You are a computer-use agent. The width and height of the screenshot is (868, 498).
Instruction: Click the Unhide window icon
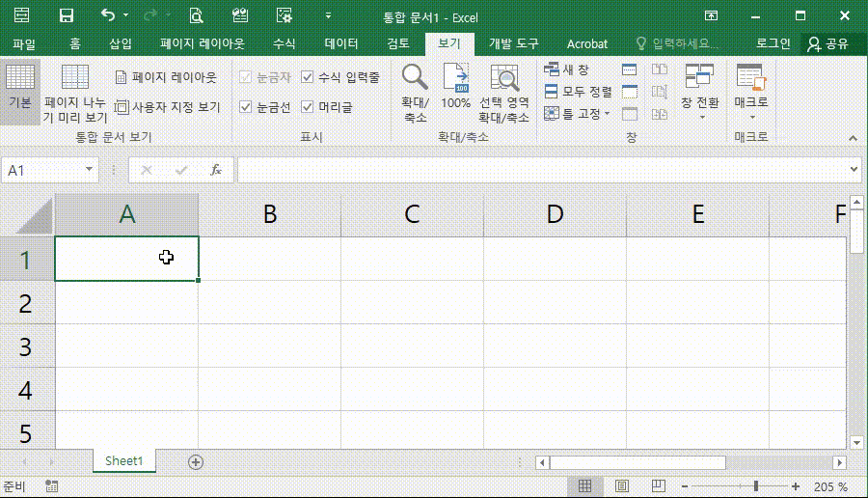tap(630, 114)
